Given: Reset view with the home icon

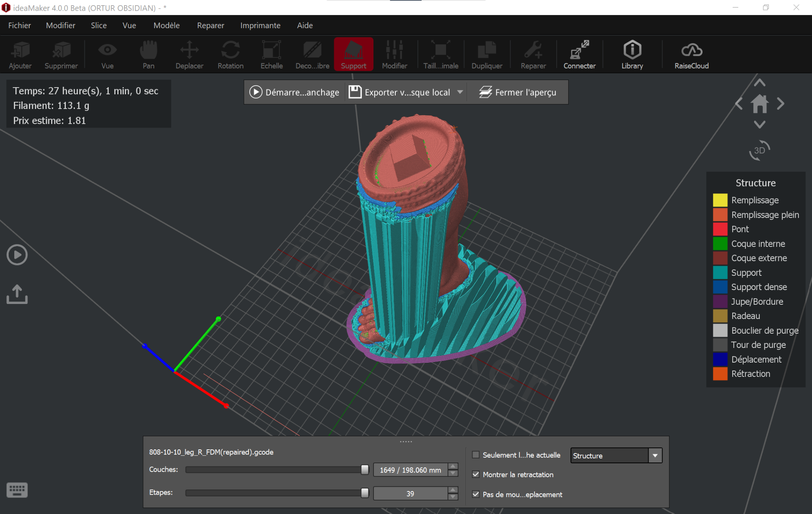Looking at the screenshot, I should [x=759, y=104].
